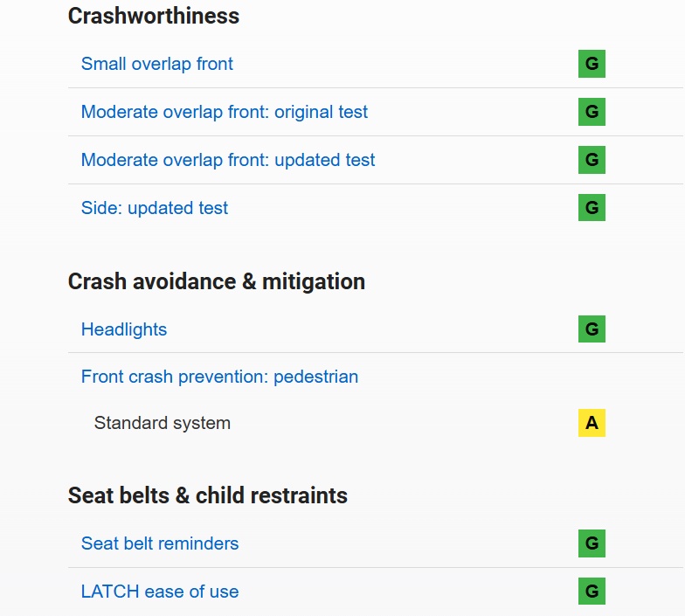Viewport: 685px width, 616px height.
Task: Click Seat belts & child restraints heading
Action: [208, 495]
